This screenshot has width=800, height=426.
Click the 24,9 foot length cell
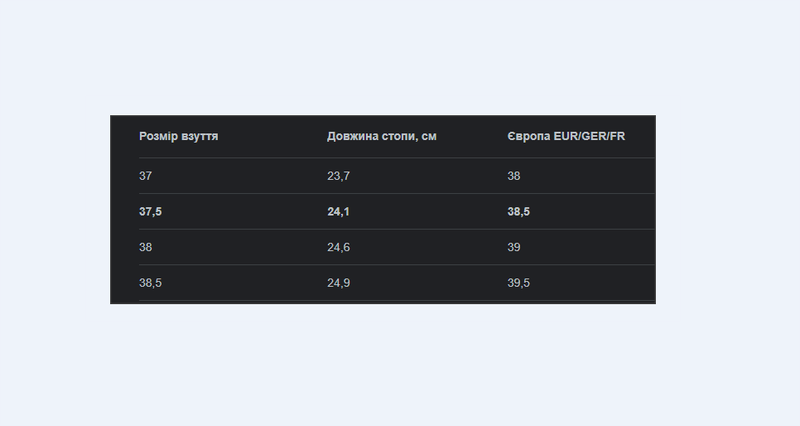[338, 283]
